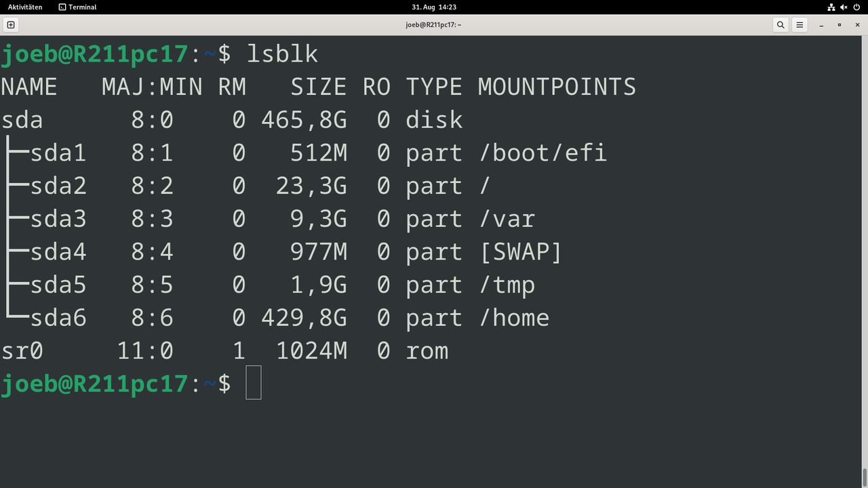
Task: Click the sda5 partition name
Action: pyautogui.click(x=58, y=285)
